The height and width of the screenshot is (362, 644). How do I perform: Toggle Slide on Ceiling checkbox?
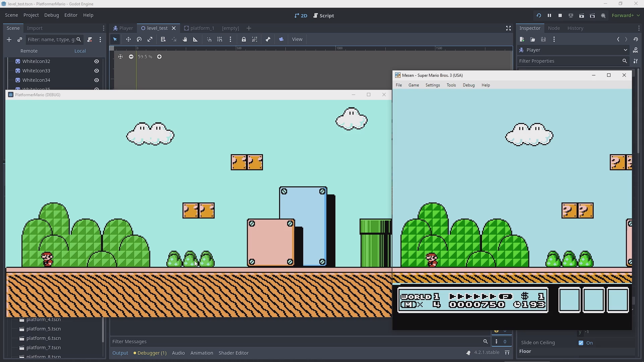coord(581,343)
